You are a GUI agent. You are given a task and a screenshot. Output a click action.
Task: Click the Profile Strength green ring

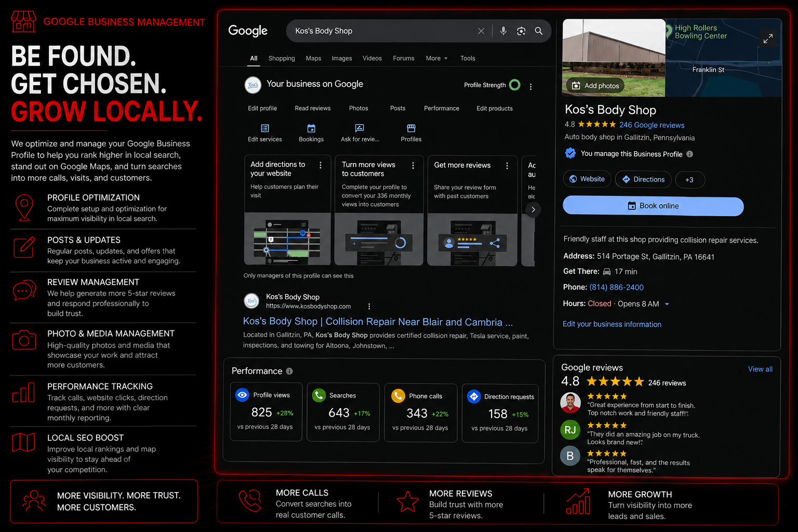pos(515,85)
